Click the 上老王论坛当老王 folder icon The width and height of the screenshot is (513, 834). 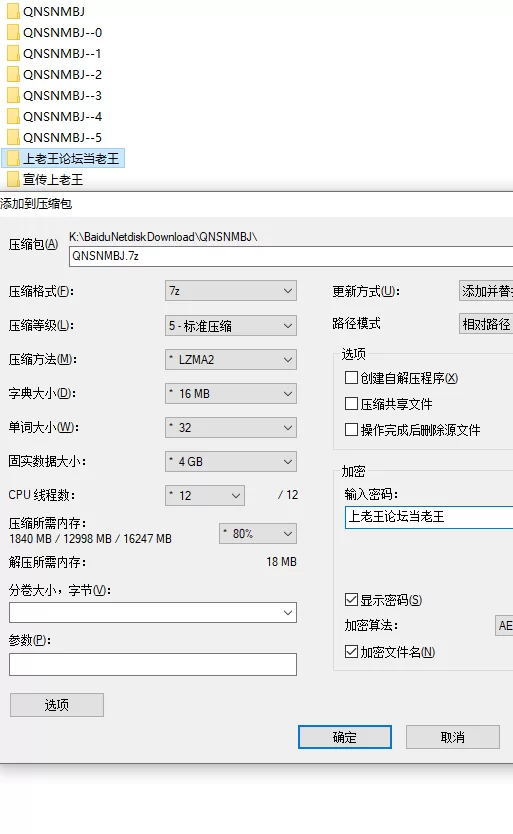13,159
